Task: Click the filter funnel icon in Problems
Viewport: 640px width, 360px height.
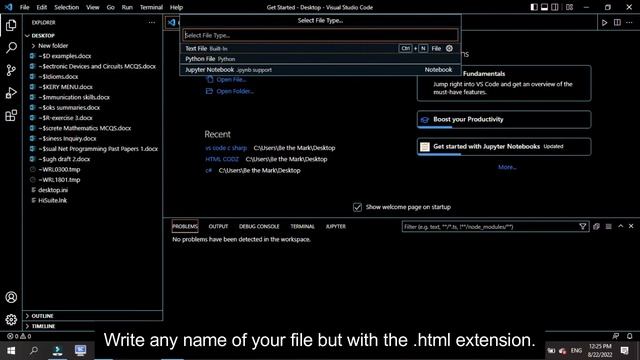Action: click(x=582, y=227)
